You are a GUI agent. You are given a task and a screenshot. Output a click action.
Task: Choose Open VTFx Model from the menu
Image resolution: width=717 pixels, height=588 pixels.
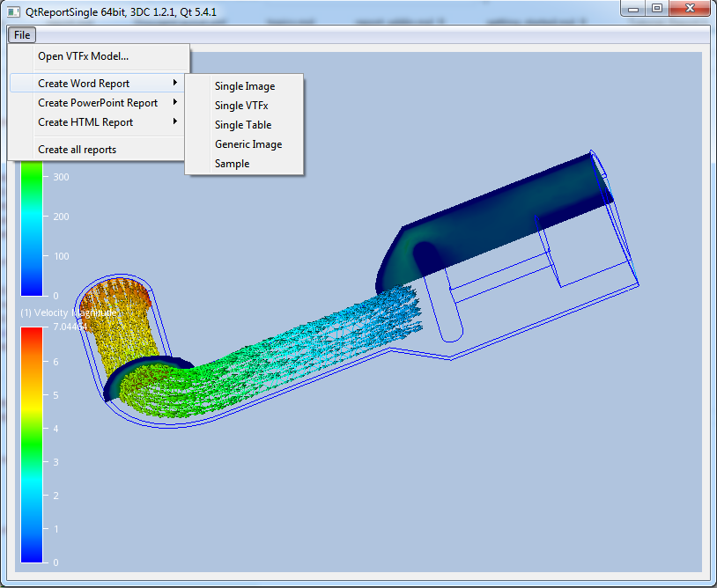(83, 56)
